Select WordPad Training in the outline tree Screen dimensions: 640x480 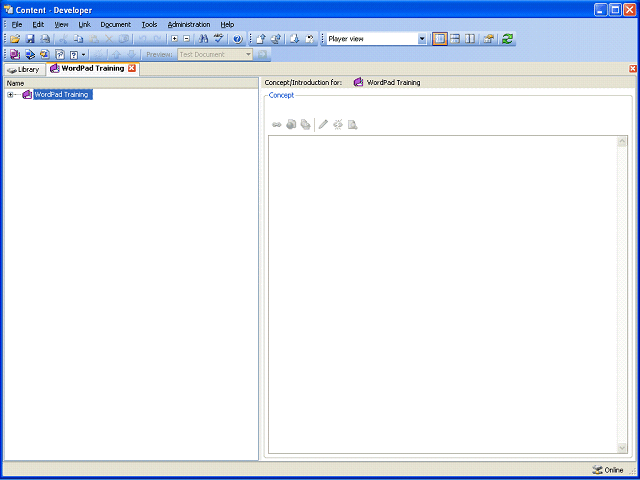[x=62, y=95]
